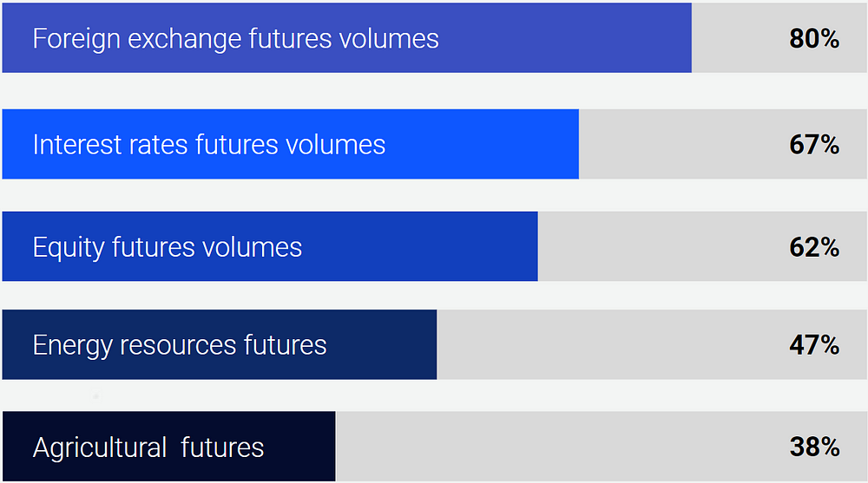Click the Energy resources futures text label
This screenshot has height=483, width=868.
coord(180,345)
